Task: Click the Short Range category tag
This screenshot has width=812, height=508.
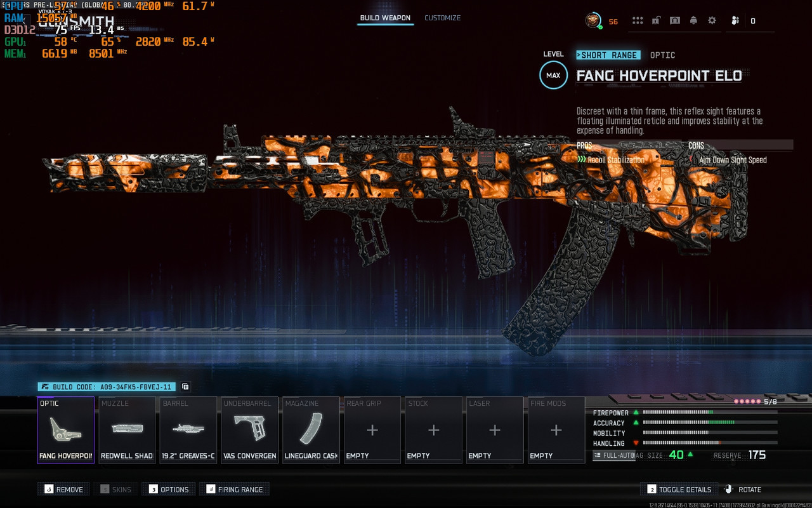Action: [x=608, y=55]
